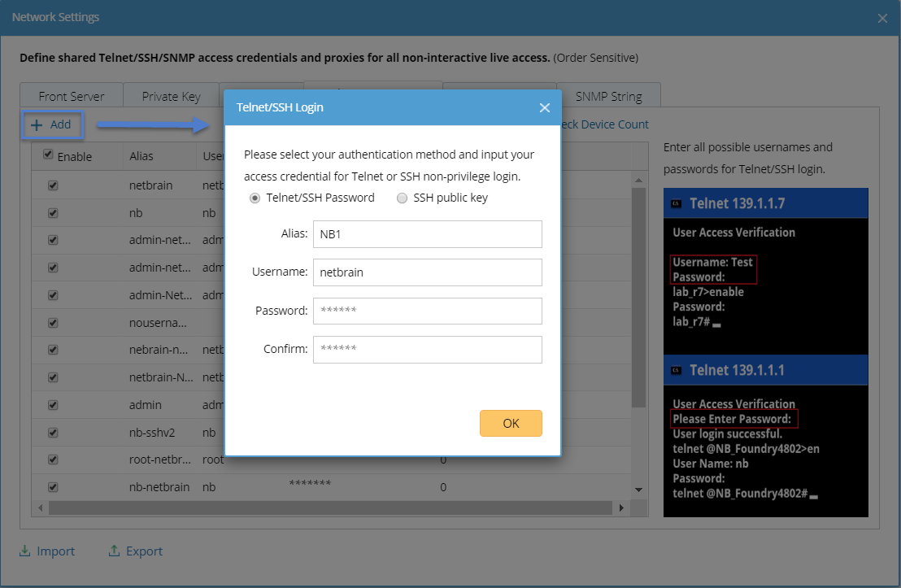Click the Export upload icon

point(115,551)
